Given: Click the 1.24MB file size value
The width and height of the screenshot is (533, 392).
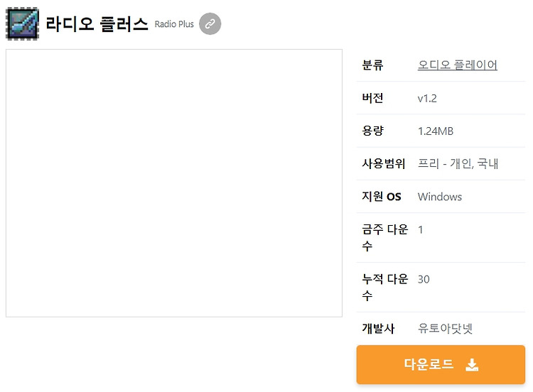Looking at the screenshot, I should tap(436, 131).
